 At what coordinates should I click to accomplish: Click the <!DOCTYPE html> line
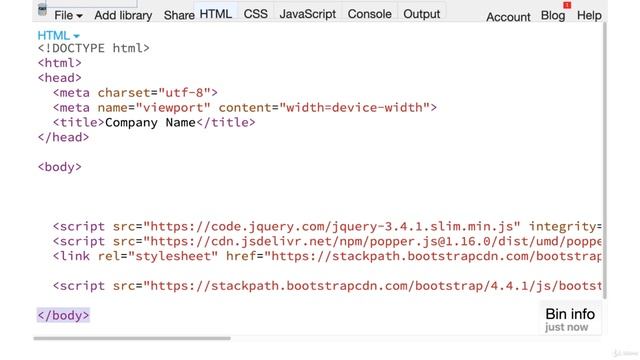pyautogui.click(x=93, y=48)
